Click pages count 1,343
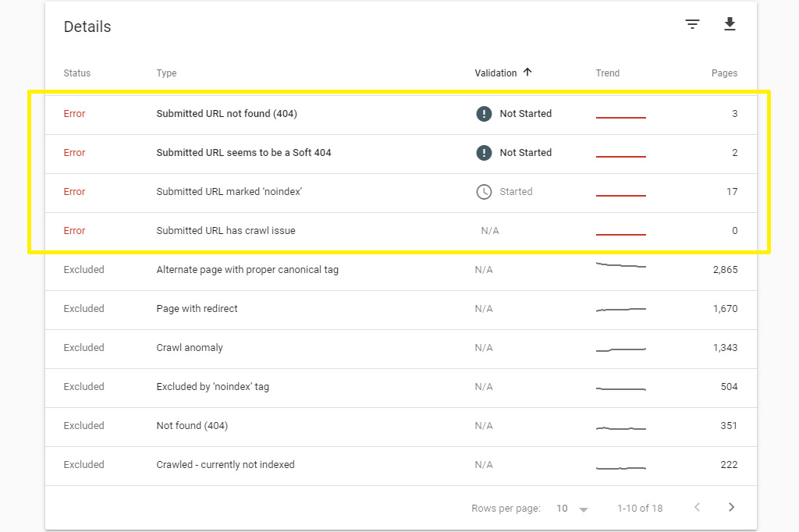The height and width of the screenshot is (532, 799). (725, 348)
